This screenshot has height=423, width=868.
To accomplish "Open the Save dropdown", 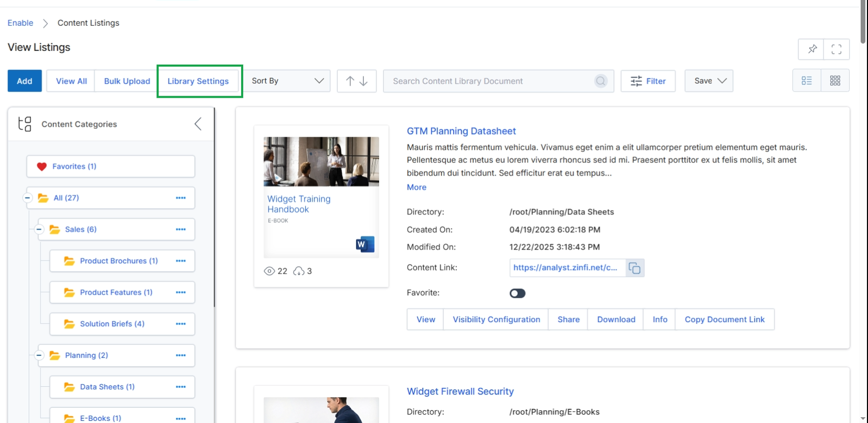I will pos(709,81).
